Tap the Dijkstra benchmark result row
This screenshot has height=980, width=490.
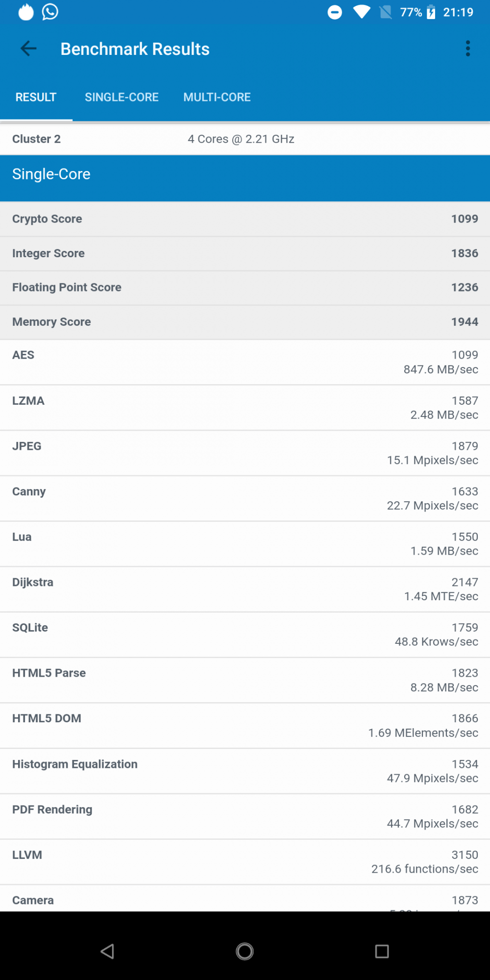(245, 589)
